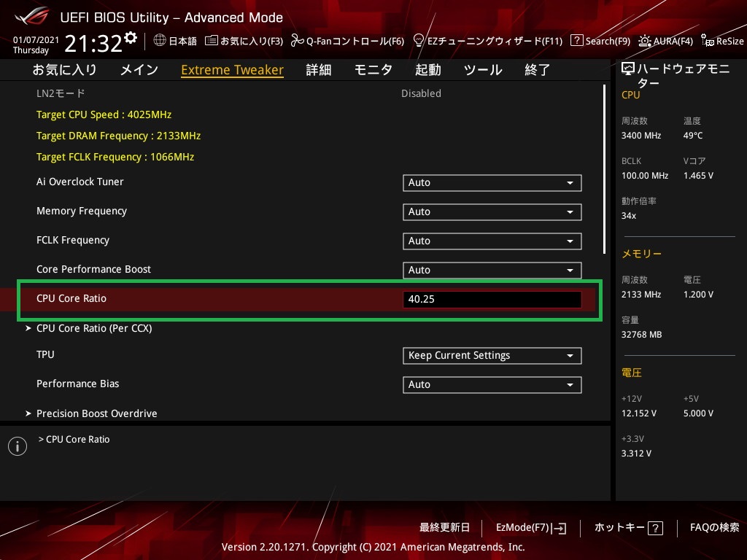Click the ReSize BAR icon
The height and width of the screenshot is (560, 747).
707,41
